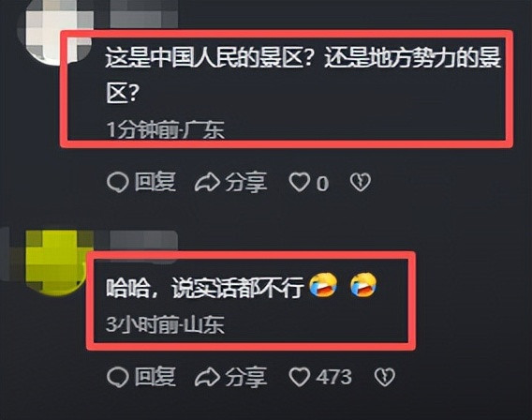Open the yellow-green blurred commenter avatar
The image size is (532, 420).
56,261
